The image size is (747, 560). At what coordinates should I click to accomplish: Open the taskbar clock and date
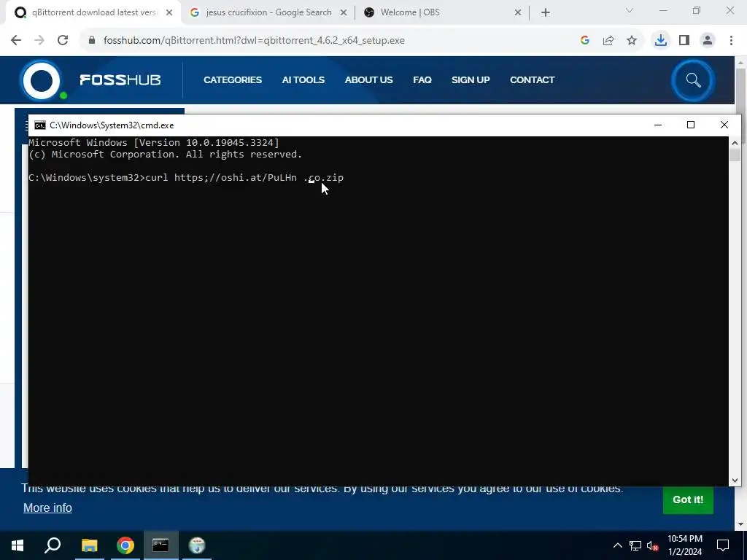tap(685, 545)
